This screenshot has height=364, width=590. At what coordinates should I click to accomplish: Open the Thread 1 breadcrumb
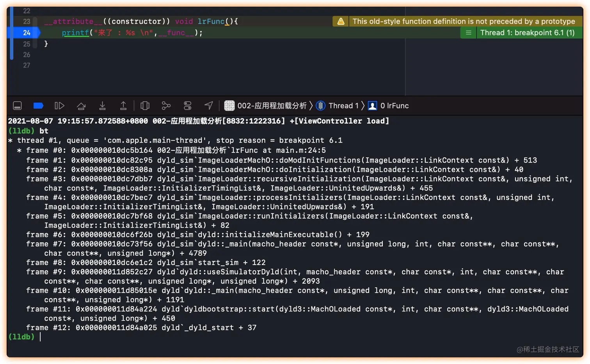pyautogui.click(x=343, y=106)
